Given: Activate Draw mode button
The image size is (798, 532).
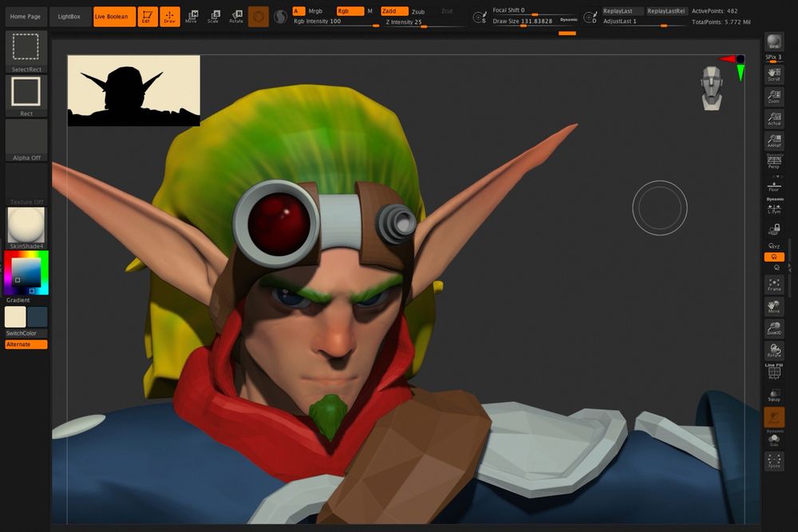Looking at the screenshot, I should 170,17.
